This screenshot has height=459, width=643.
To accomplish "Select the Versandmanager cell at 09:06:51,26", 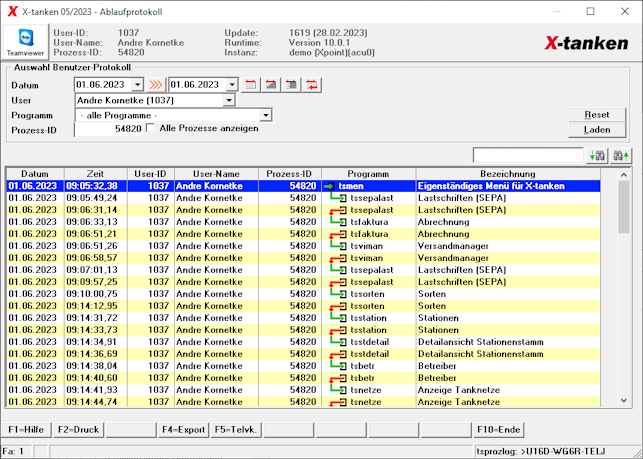I will [508, 246].
